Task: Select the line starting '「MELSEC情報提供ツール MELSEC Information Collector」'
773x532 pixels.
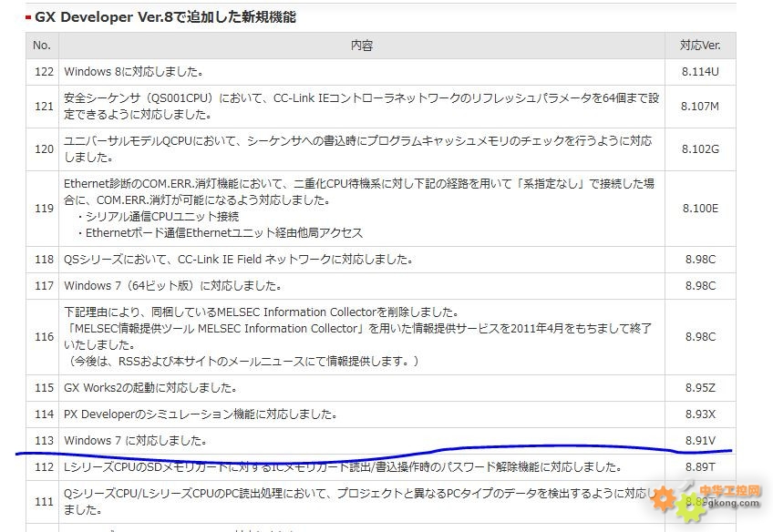Action: (x=358, y=337)
